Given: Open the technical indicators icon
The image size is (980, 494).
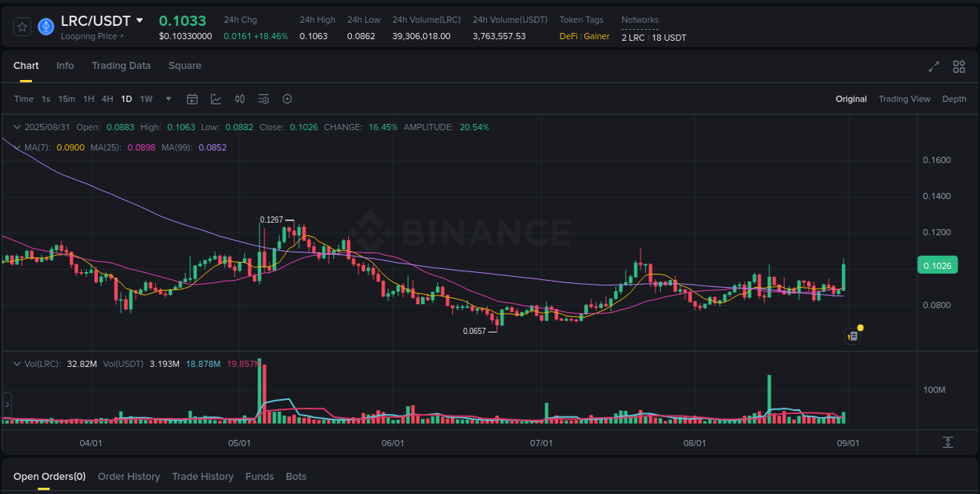Looking at the screenshot, I should click(216, 99).
